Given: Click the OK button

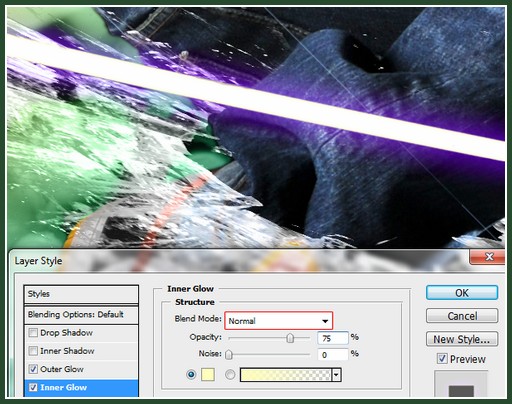Looking at the screenshot, I should pyautogui.click(x=462, y=293).
